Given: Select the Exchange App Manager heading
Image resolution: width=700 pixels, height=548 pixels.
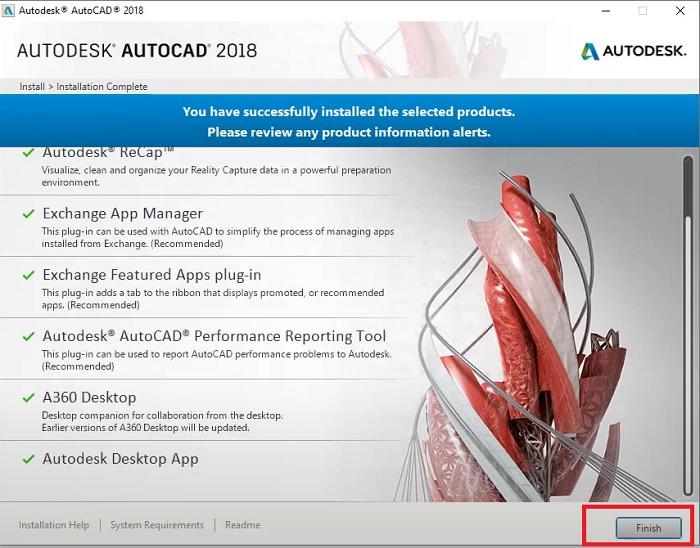Looking at the screenshot, I should point(122,213).
